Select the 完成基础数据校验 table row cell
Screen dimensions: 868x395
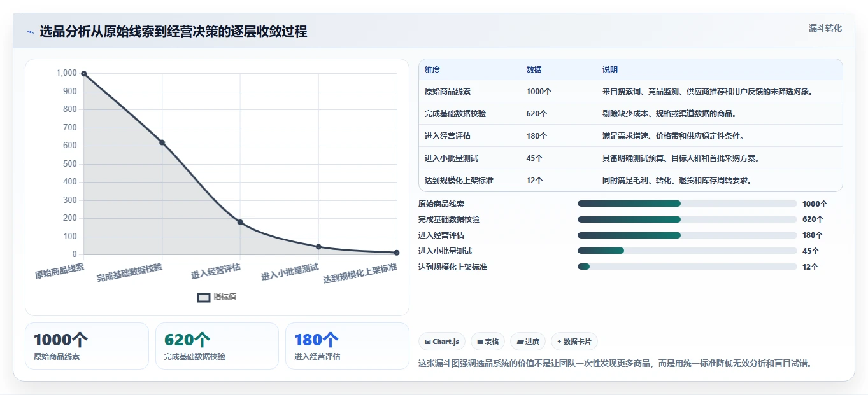click(455, 114)
